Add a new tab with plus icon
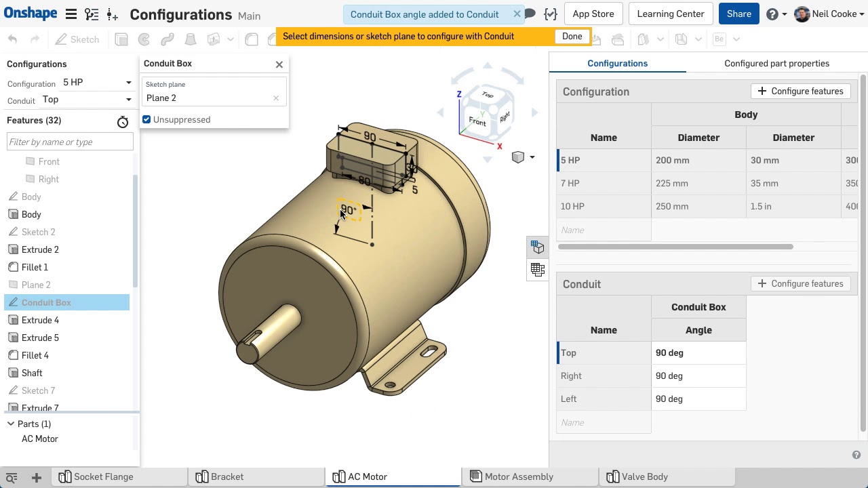Viewport: 868px width, 488px height. (37, 477)
